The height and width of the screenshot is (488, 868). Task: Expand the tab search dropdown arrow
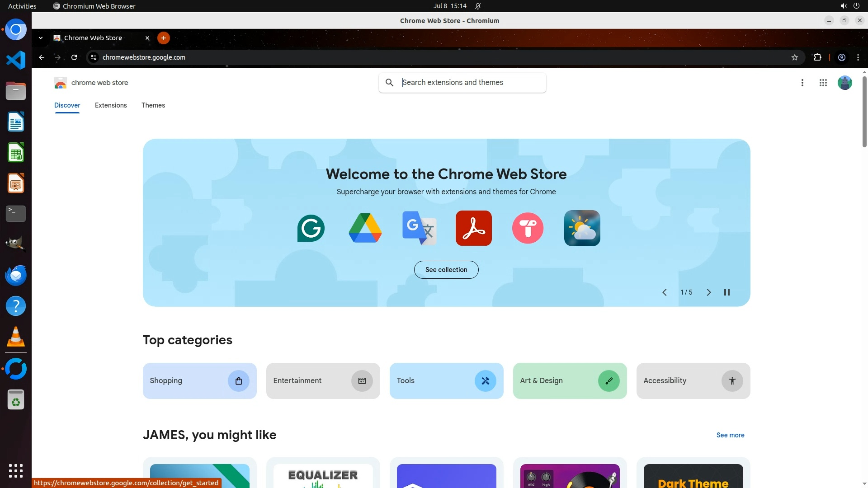[x=41, y=38]
